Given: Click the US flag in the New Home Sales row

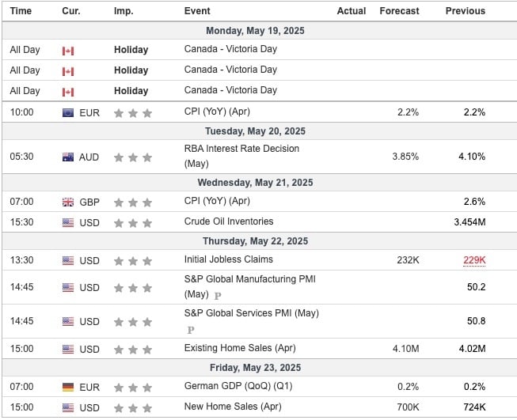Looking at the screenshot, I should pyautogui.click(x=68, y=407).
